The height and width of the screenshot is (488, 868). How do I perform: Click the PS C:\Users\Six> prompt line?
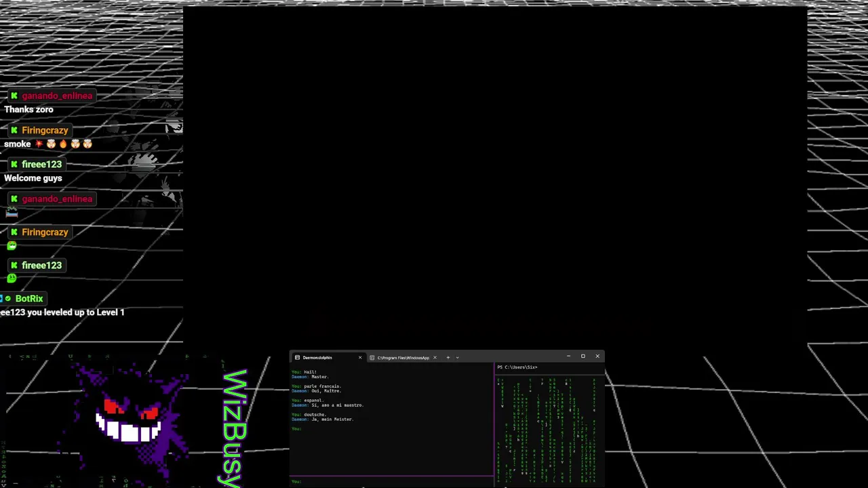[x=517, y=367]
